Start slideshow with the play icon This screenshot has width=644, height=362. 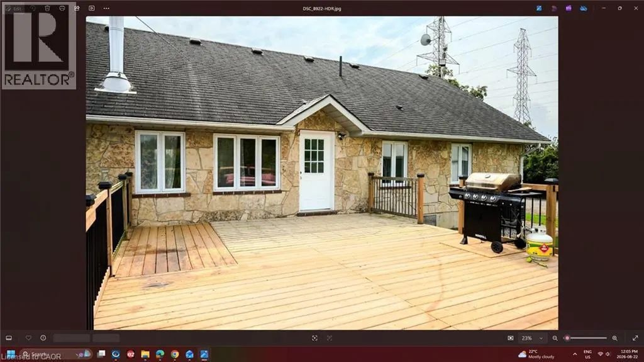(x=92, y=8)
